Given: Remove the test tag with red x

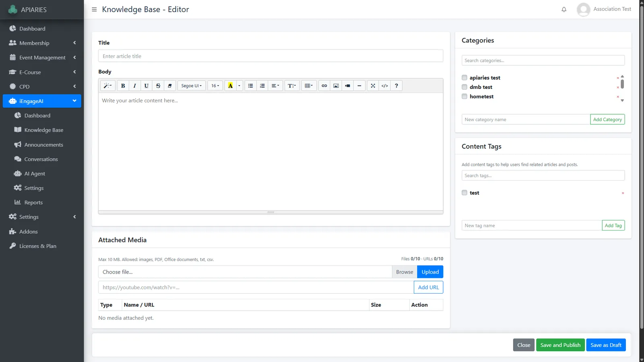Looking at the screenshot, I should tap(623, 193).
